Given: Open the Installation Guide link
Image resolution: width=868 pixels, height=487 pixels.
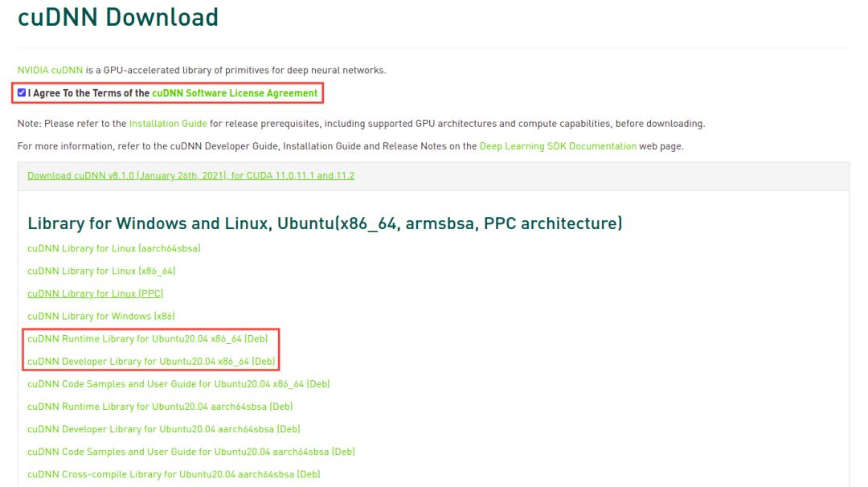Looking at the screenshot, I should click(x=168, y=124).
